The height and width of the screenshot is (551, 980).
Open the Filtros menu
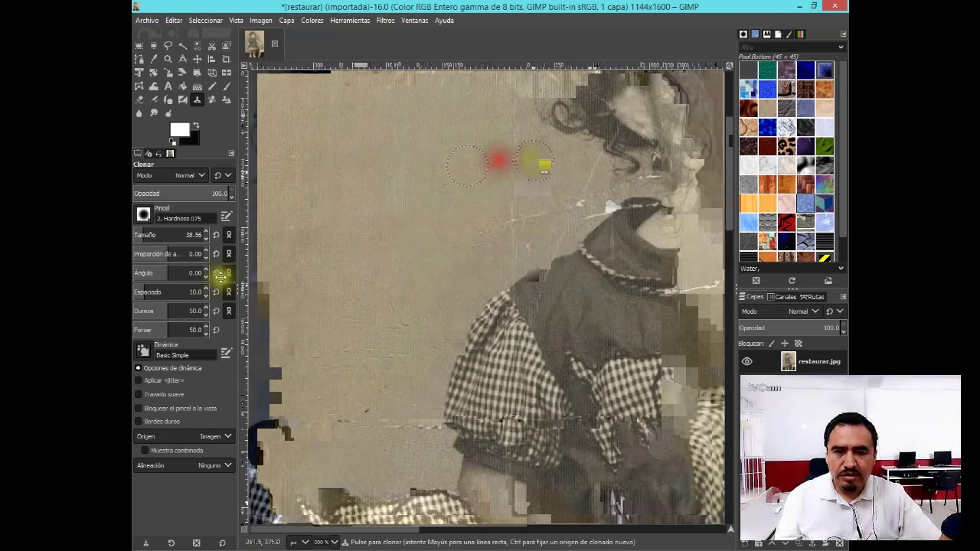coord(385,21)
